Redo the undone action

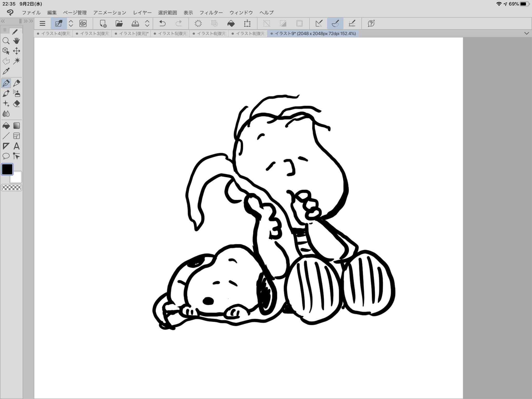click(x=178, y=24)
